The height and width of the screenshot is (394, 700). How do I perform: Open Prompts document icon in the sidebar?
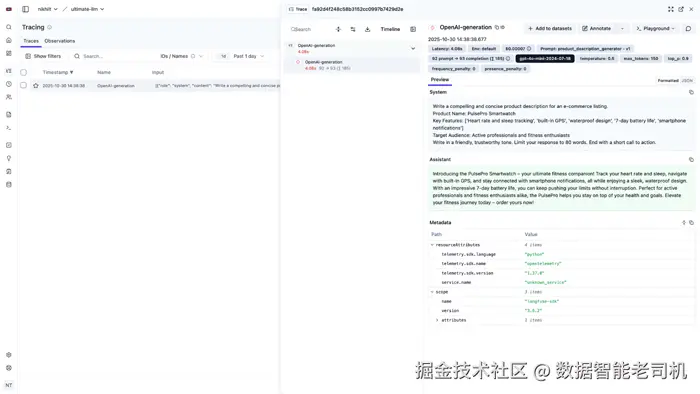tap(8, 114)
